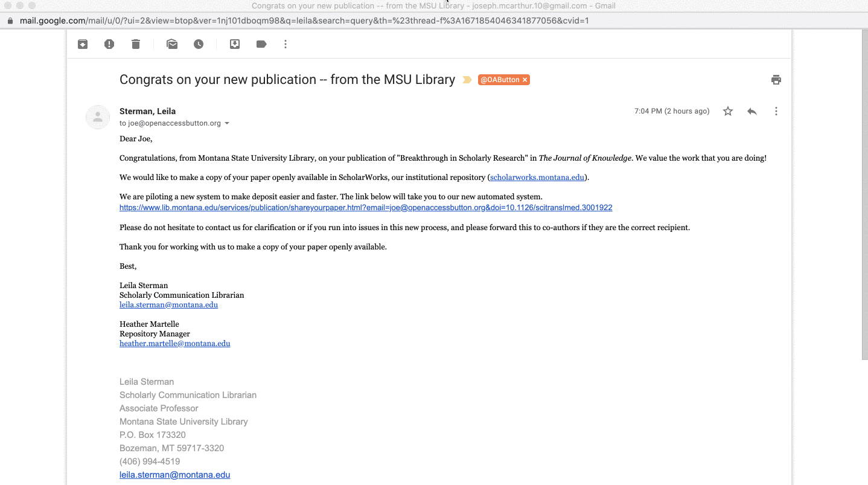Toggle the yellow importance marker
The height and width of the screenshot is (485, 868).
pos(467,80)
